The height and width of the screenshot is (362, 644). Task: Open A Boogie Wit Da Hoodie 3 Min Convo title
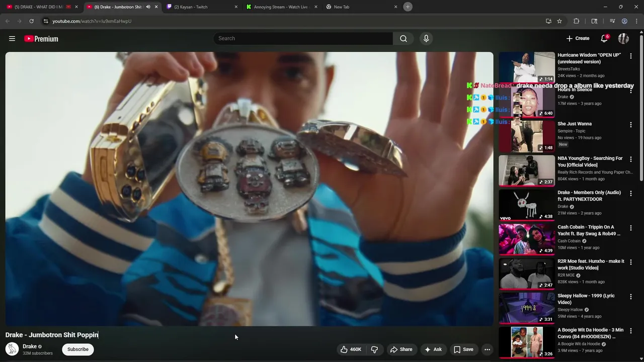[x=590, y=333]
